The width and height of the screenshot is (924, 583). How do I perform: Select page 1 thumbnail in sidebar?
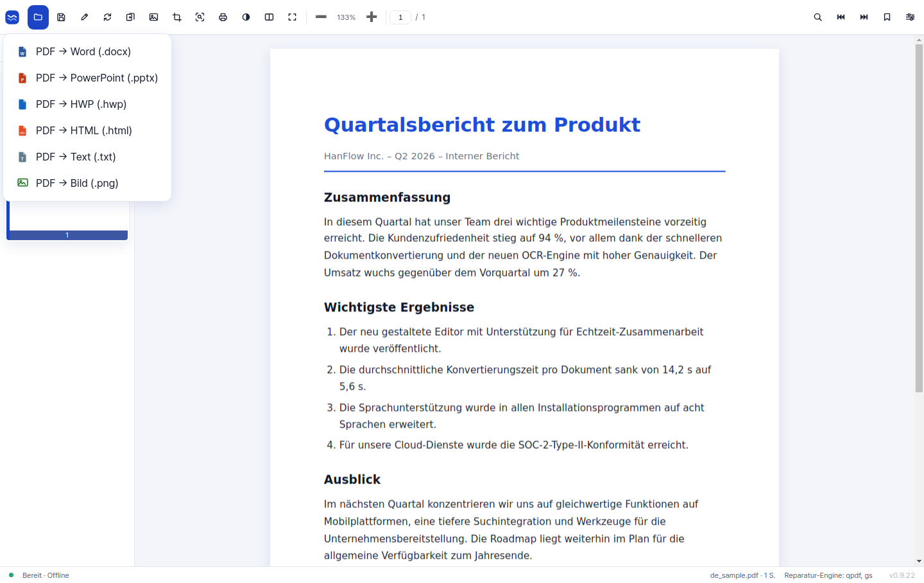(67, 221)
